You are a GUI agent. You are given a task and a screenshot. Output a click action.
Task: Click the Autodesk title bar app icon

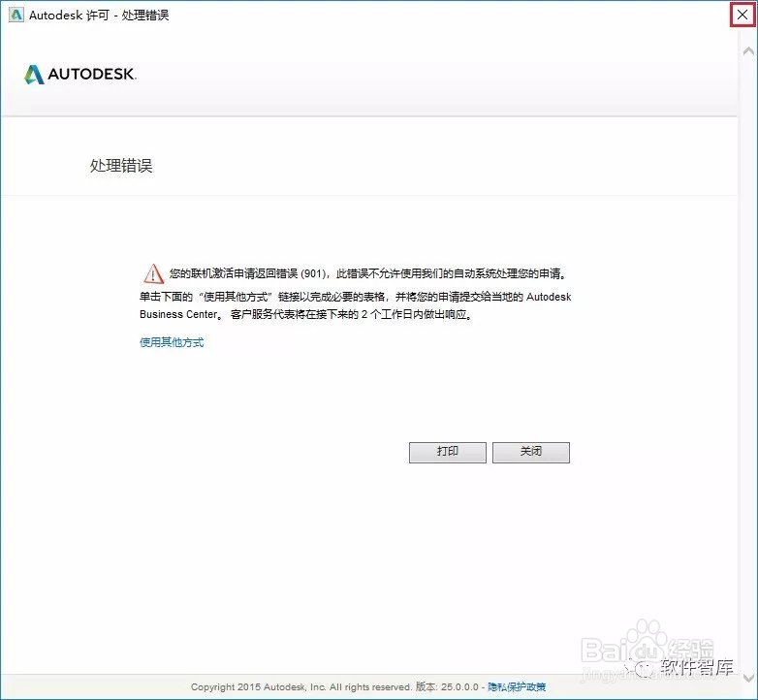[x=16, y=15]
